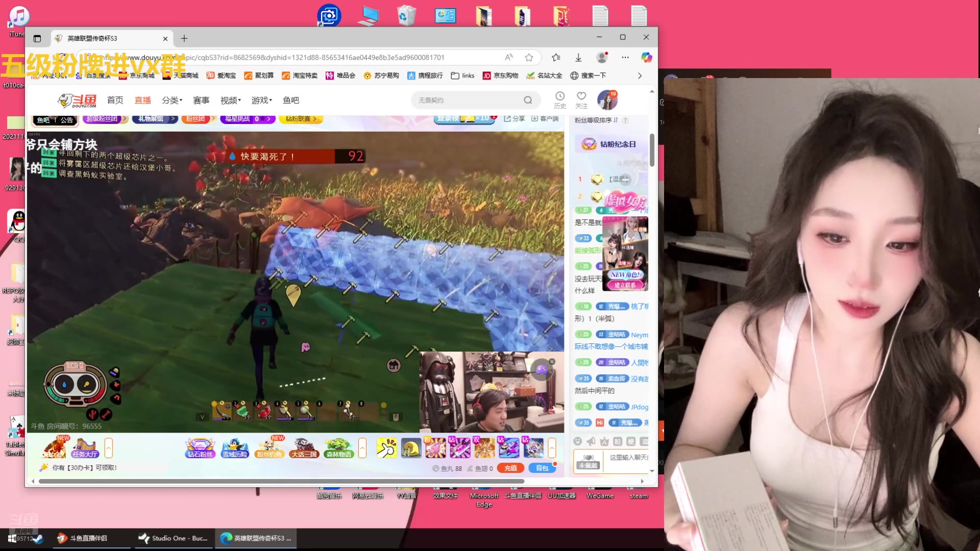Image resolution: width=980 pixels, height=551 pixels.
Task: Open Edge favorites list icon
Action: click(556, 58)
